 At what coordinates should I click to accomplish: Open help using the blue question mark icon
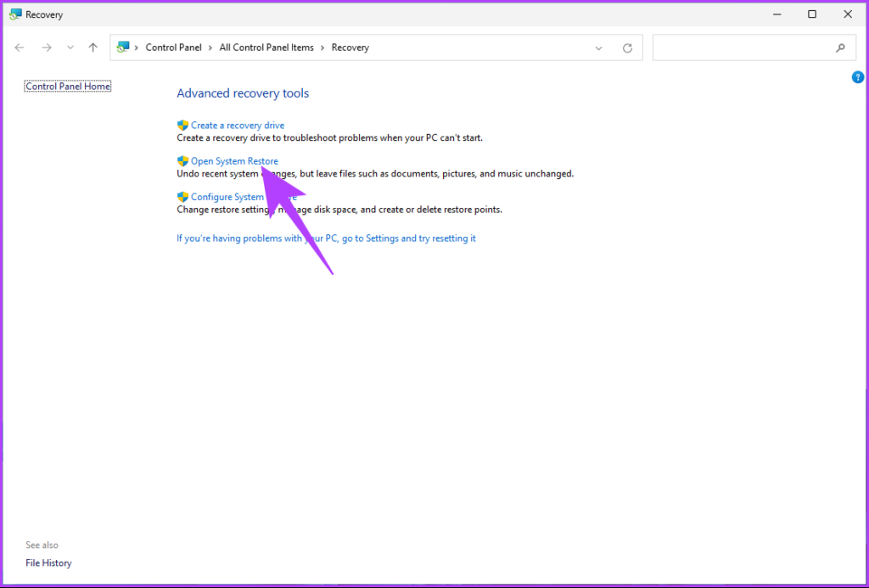857,77
